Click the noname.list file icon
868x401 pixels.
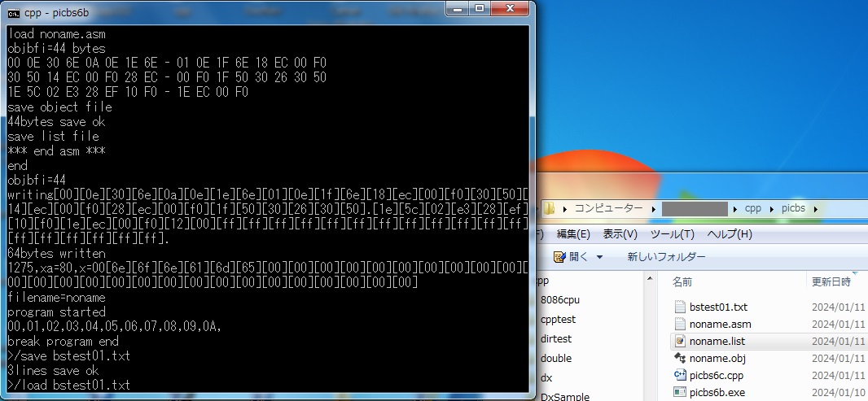(x=681, y=341)
